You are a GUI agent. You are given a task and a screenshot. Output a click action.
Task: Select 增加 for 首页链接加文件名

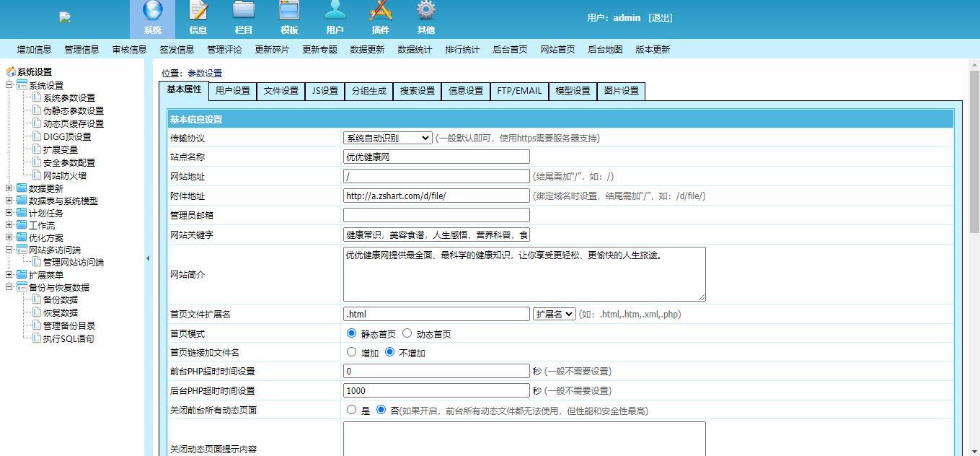click(352, 352)
